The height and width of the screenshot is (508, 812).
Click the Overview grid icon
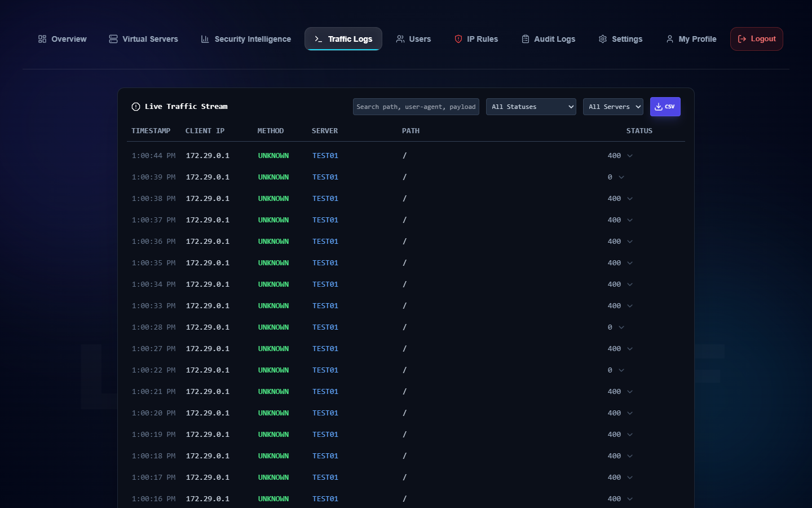42,39
